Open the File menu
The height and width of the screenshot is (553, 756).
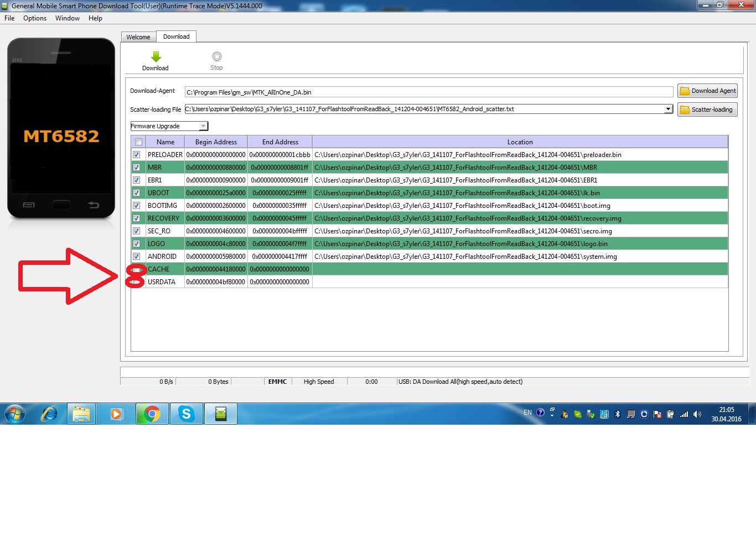(x=9, y=18)
